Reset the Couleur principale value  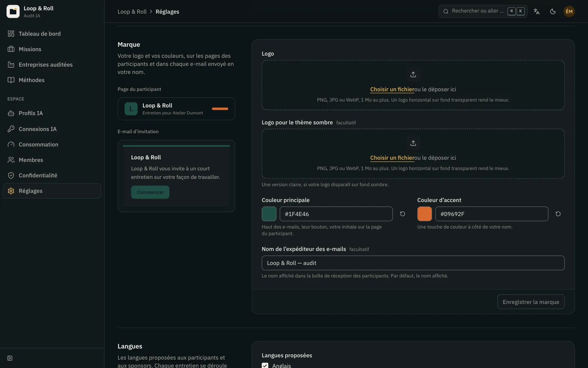[x=402, y=214]
